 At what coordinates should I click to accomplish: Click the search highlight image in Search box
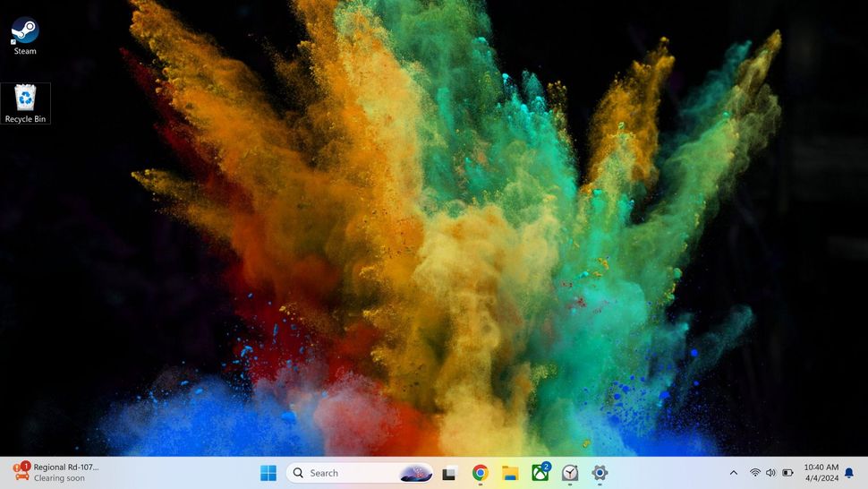416,473
